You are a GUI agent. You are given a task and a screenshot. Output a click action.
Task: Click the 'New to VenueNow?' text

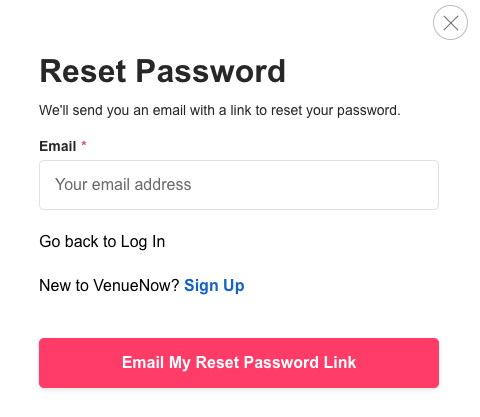[109, 286]
